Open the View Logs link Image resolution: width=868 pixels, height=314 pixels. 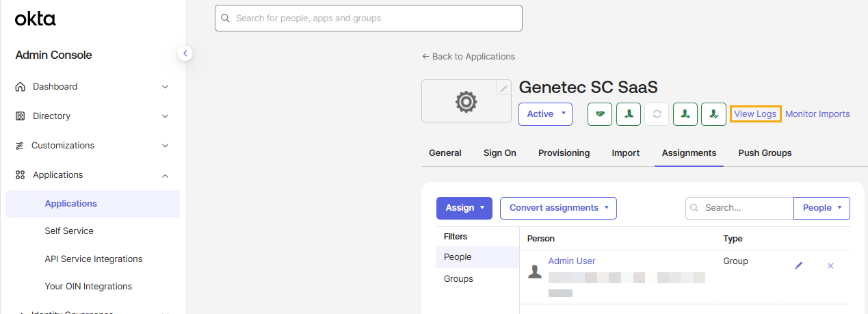tap(756, 114)
